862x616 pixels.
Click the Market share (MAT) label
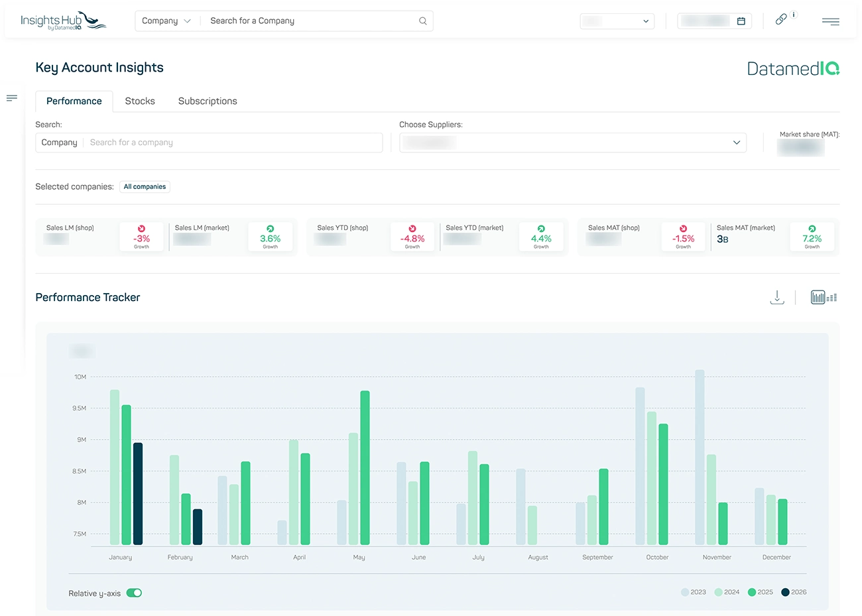(x=810, y=135)
